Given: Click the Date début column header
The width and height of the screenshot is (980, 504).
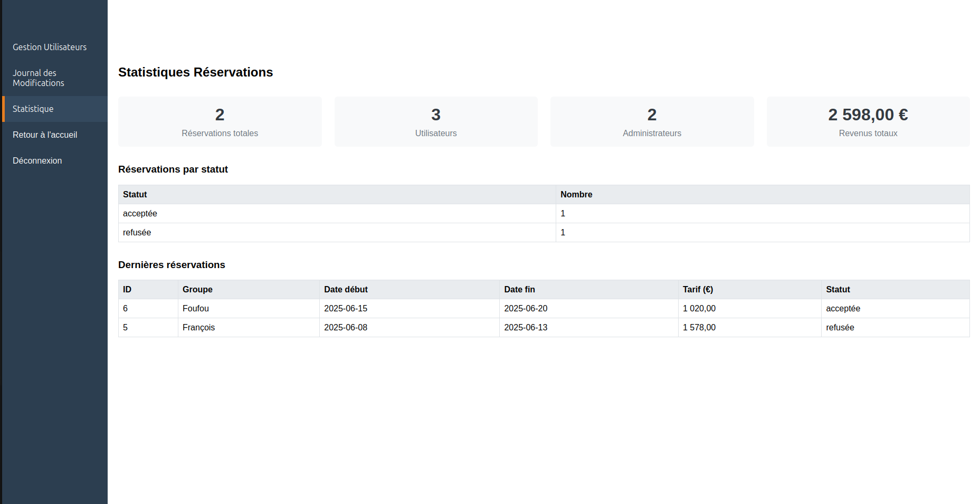Looking at the screenshot, I should [x=346, y=289].
